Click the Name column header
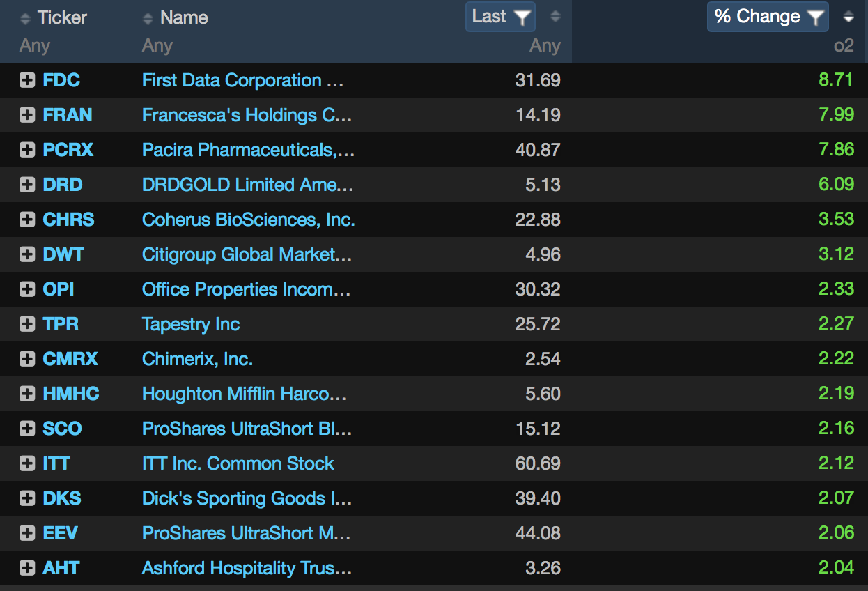 [x=184, y=17]
